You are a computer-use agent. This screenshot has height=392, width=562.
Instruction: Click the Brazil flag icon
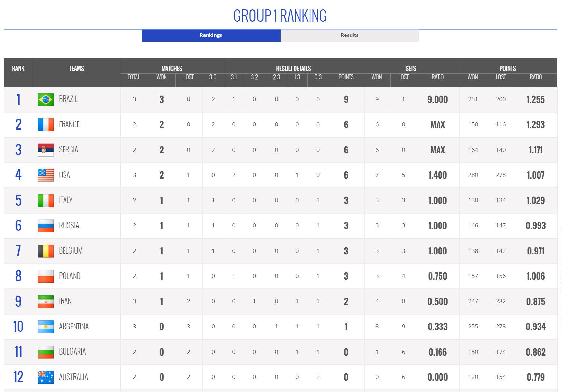pyautogui.click(x=46, y=100)
